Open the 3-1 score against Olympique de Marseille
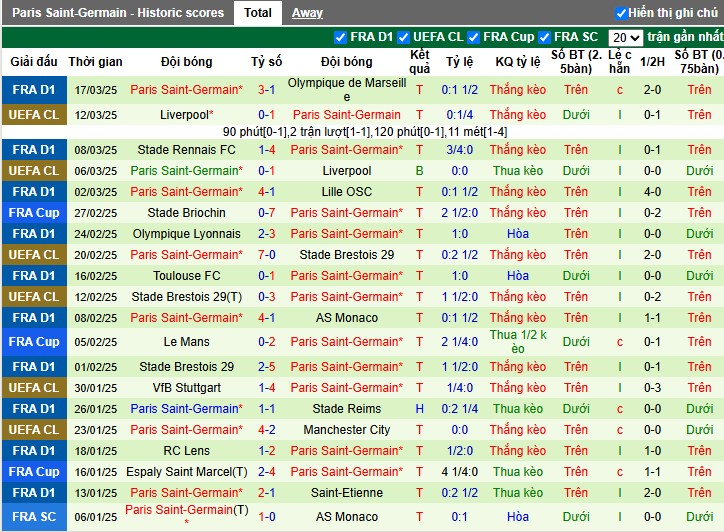This screenshot has width=724, height=532. coord(266,90)
